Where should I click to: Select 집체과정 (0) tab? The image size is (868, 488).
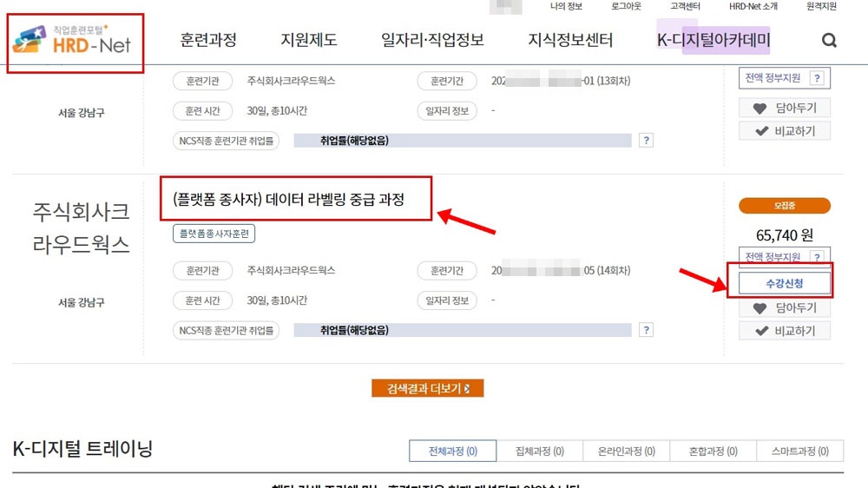pyautogui.click(x=540, y=451)
